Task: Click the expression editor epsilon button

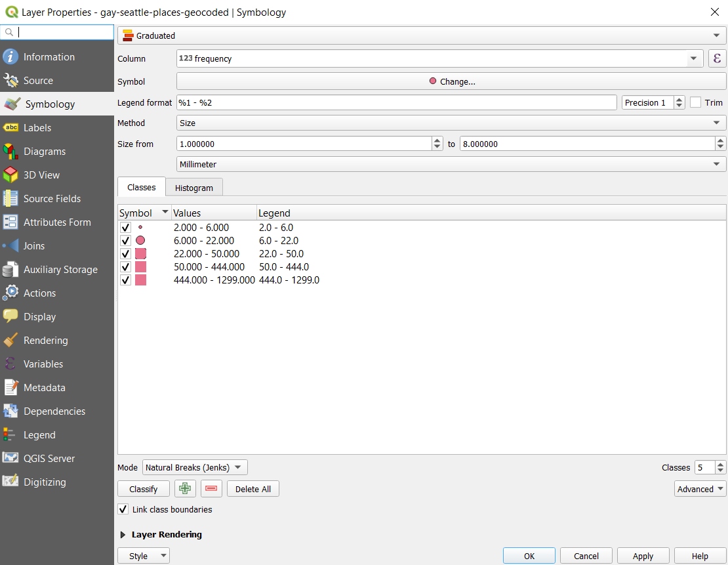Action: 717,58
